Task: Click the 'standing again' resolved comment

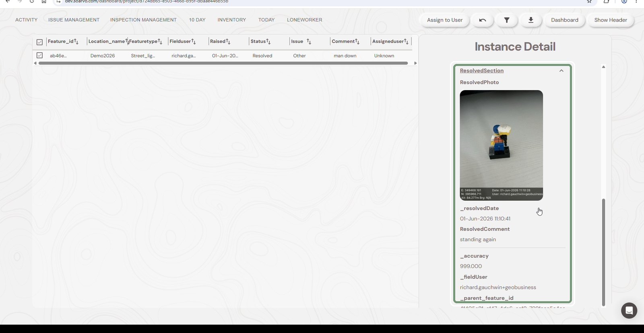Action: [478, 239]
